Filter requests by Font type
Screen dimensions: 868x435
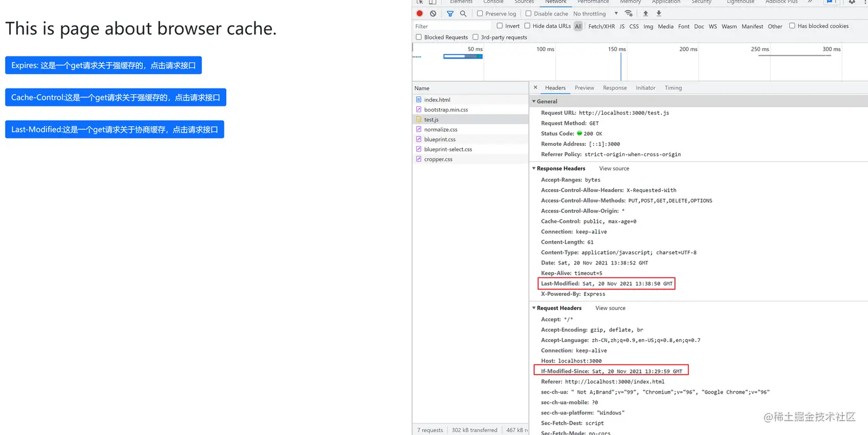(x=684, y=26)
